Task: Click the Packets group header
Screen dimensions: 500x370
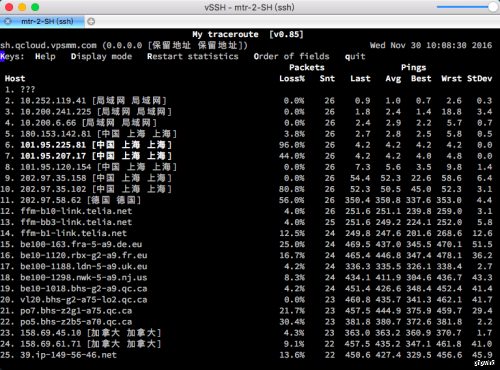Action: pos(307,68)
